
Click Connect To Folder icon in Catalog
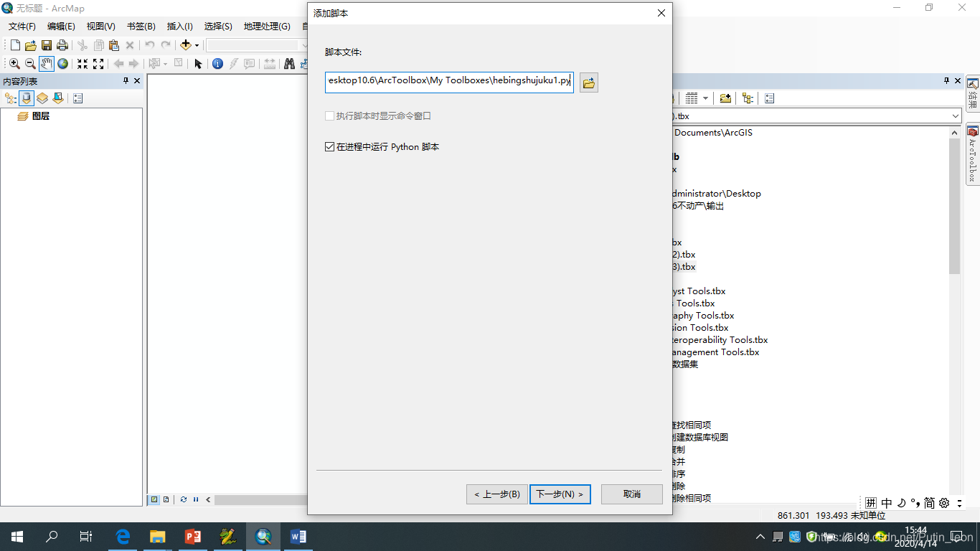725,98
